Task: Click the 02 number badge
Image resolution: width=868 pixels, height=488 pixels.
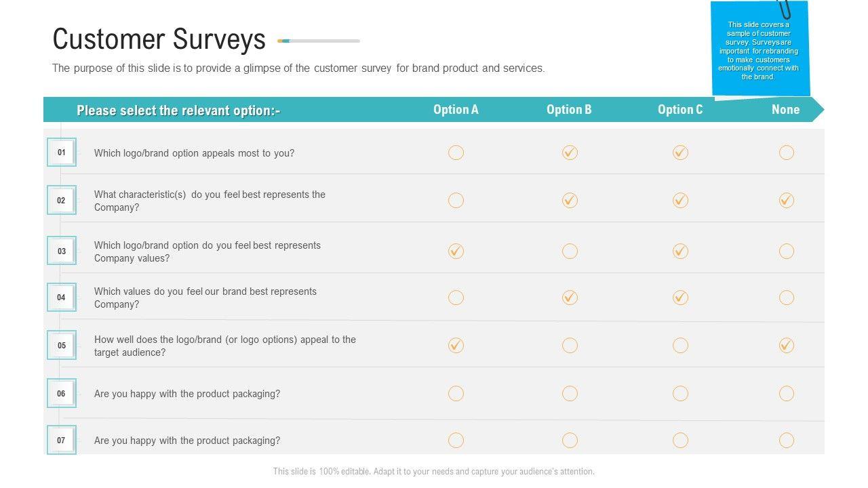Action: [62, 201]
